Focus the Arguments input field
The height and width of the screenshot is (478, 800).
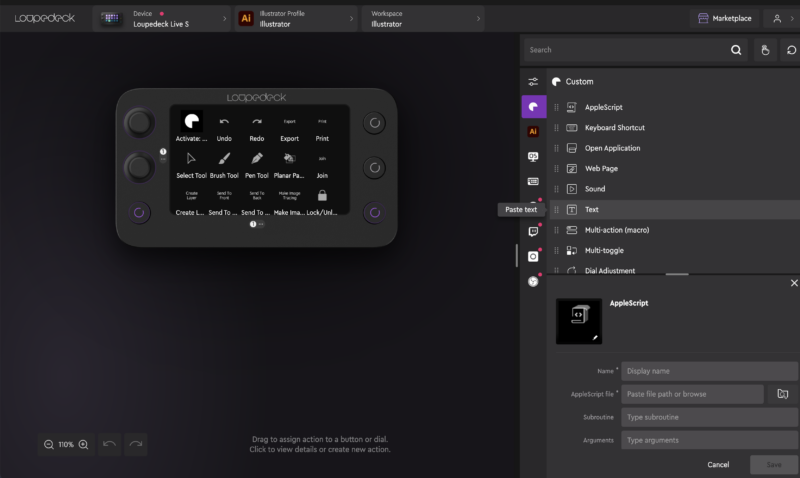710,440
